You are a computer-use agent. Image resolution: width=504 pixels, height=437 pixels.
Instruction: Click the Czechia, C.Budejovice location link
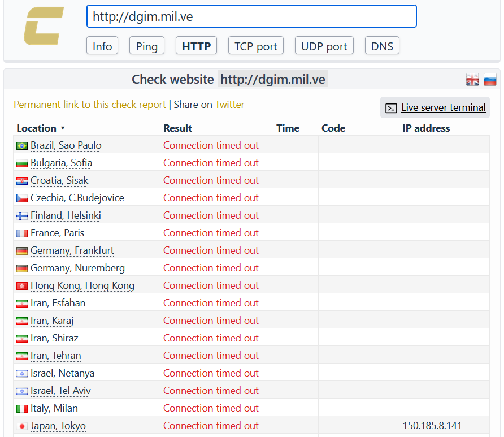click(x=77, y=198)
